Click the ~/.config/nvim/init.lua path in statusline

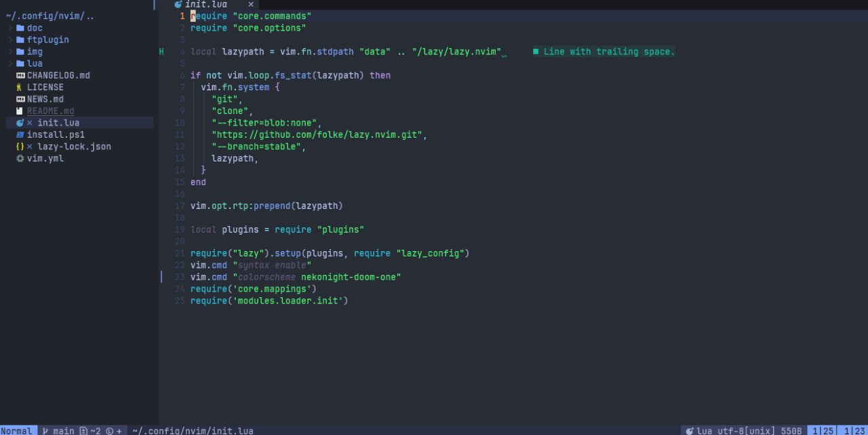click(193, 431)
